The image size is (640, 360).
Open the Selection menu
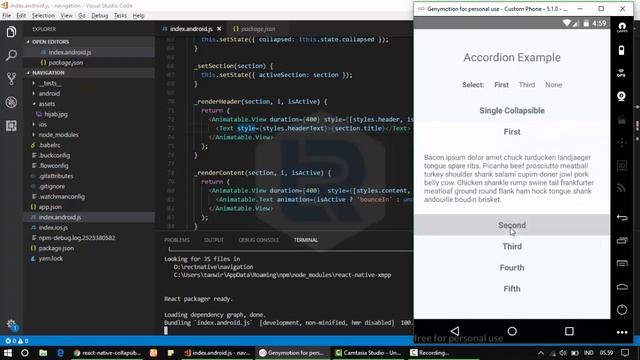(43, 16)
